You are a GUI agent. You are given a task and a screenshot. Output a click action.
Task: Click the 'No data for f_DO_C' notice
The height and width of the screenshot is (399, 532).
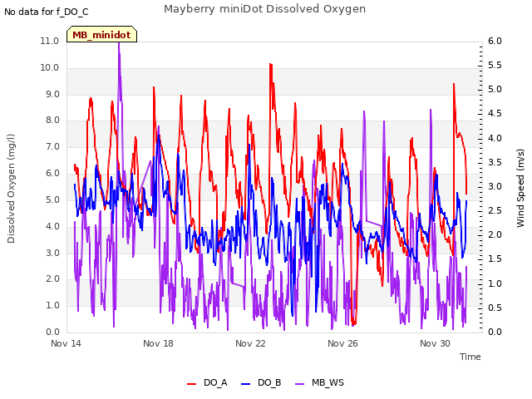47,12
